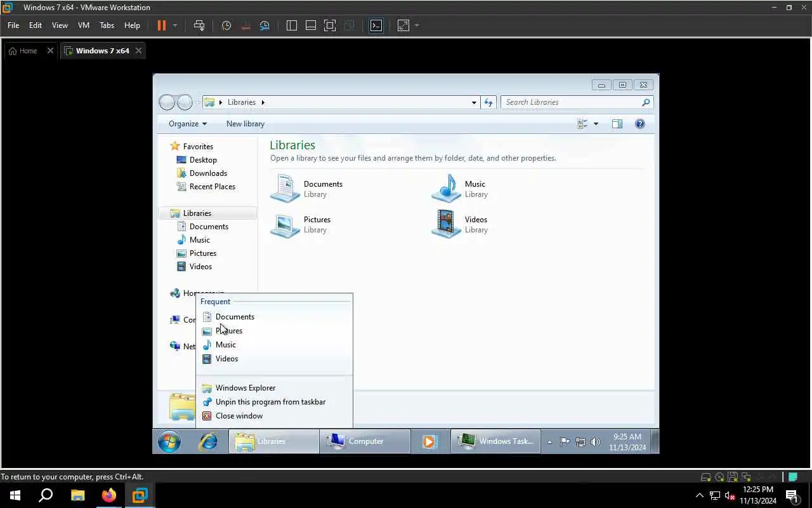Open the host notification center icon

point(792,495)
